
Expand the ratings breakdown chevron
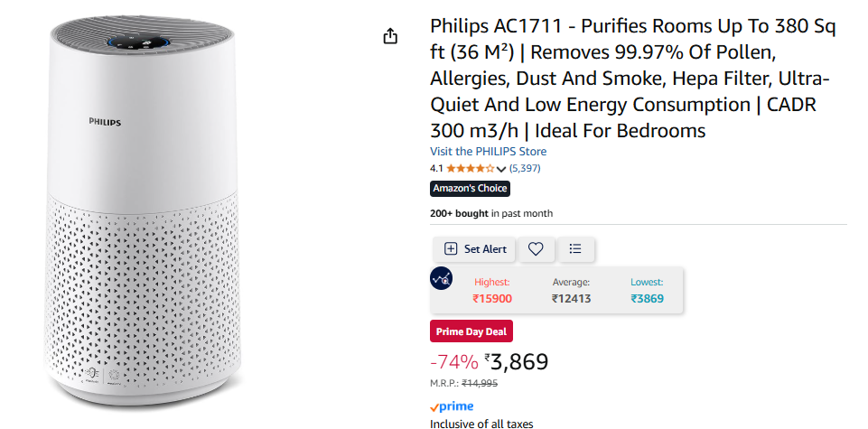pyautogui.click(x=501, y=169)
